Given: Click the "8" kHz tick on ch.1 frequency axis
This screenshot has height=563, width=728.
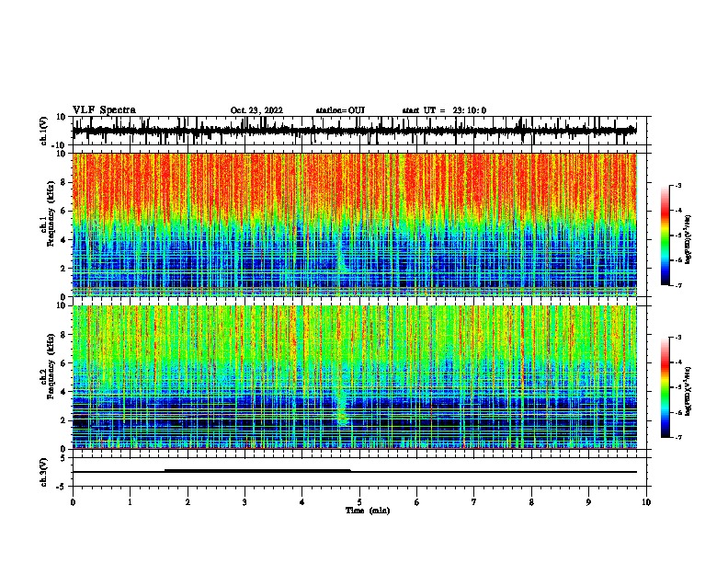Looking at the screenshot, I should coord(63,182).
